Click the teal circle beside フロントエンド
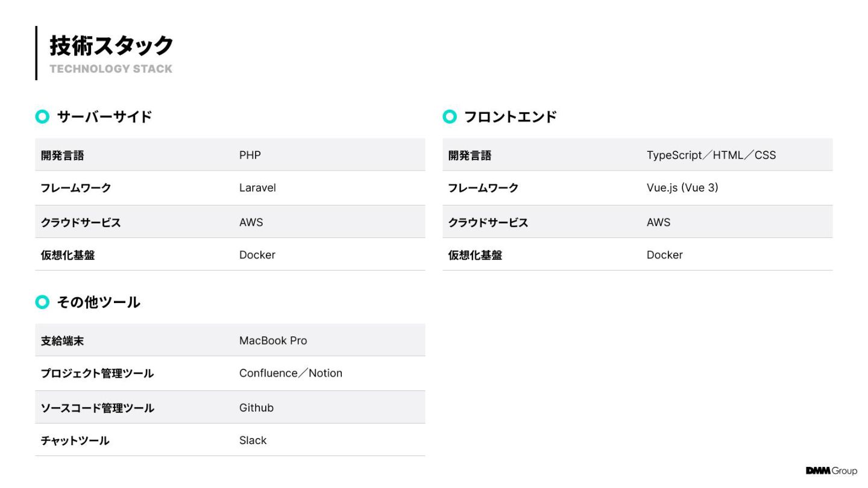Viewport: 868px width, 488px height. pos(450,117)
